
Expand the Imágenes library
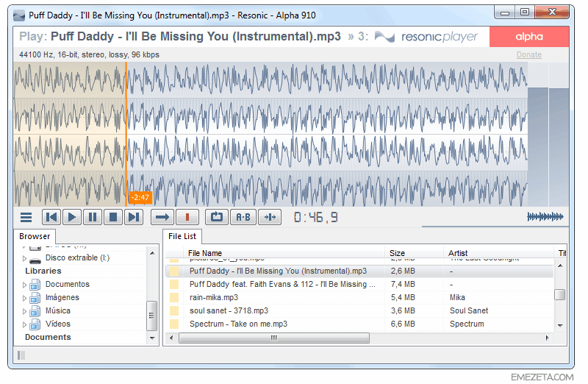(x=24, y=299)
